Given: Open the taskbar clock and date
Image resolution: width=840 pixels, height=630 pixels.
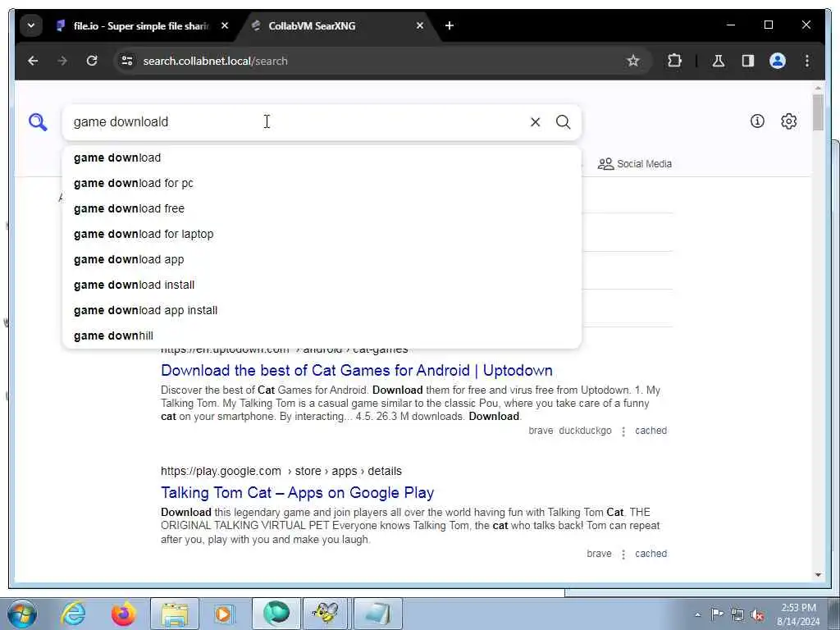Looking at the screenshot, I should tap(798, 614).
